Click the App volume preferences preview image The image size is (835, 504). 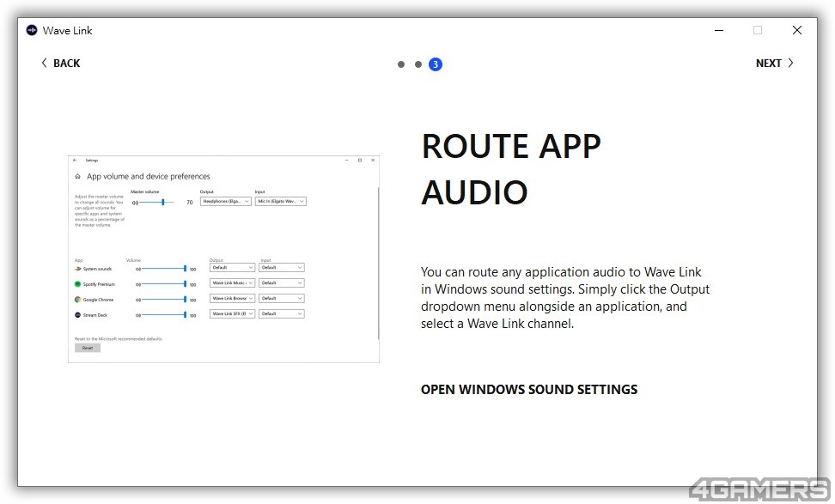click(x=223, y=259)
